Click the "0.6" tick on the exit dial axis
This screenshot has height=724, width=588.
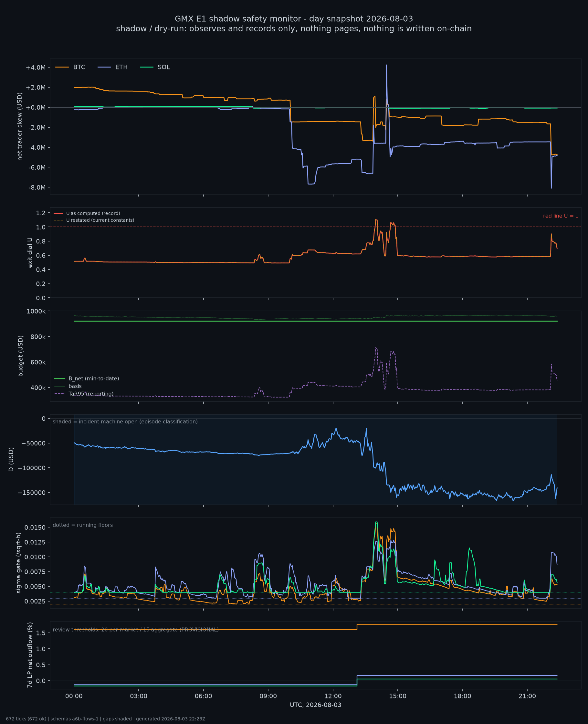click(x=41, y=255)
